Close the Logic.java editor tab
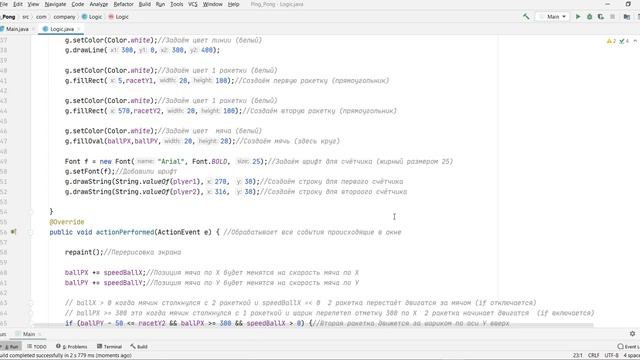640x360 pixels. 79,29
